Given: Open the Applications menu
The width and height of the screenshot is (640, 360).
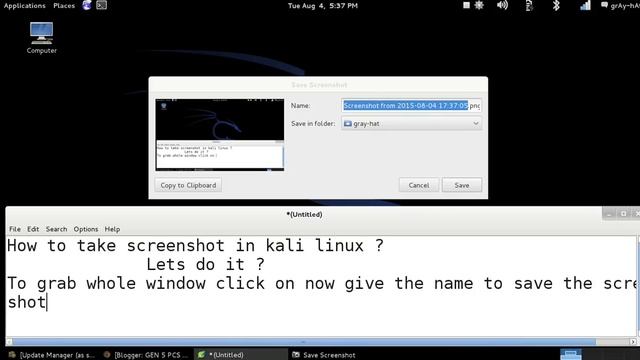Looking at the screenshot, I should click(x=24, y=6).
